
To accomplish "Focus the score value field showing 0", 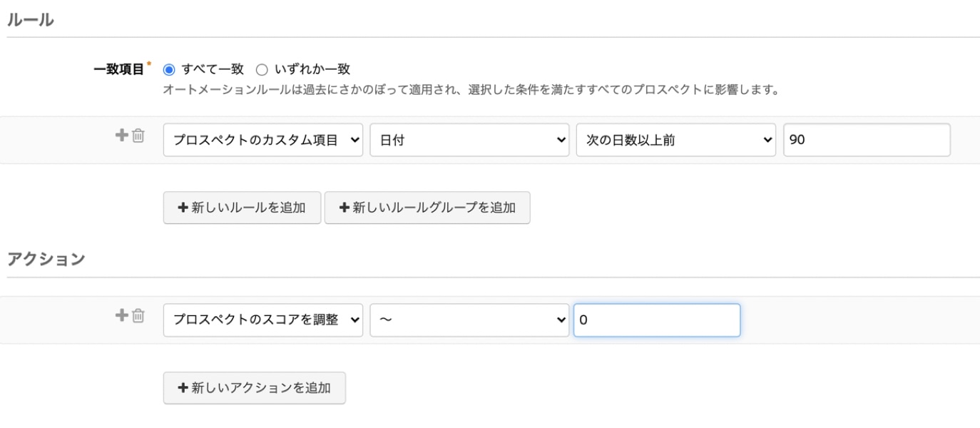I will (x=657, y=320).
